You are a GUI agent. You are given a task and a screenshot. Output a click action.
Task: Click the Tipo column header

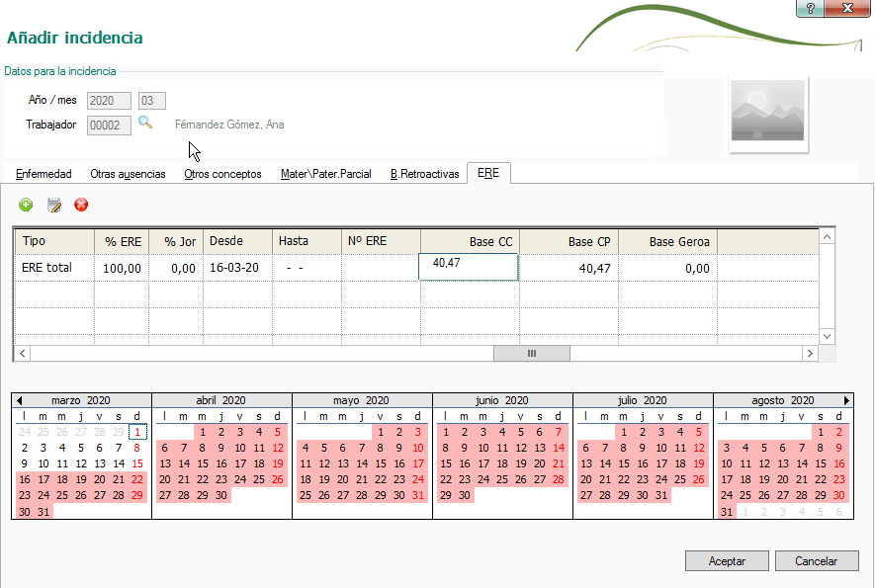tap(54, 241)
